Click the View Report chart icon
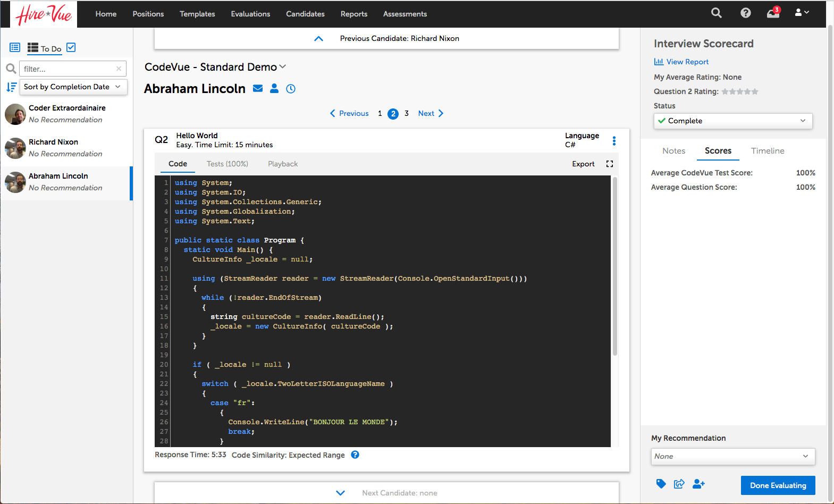This screenshot has height=504, width=834. pyautogui.click(x=659, y=62)
